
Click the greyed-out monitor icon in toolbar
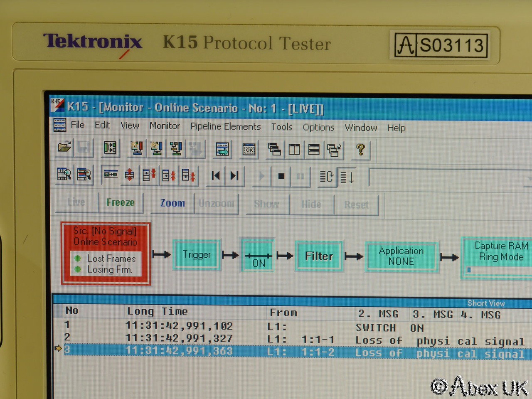195,149
